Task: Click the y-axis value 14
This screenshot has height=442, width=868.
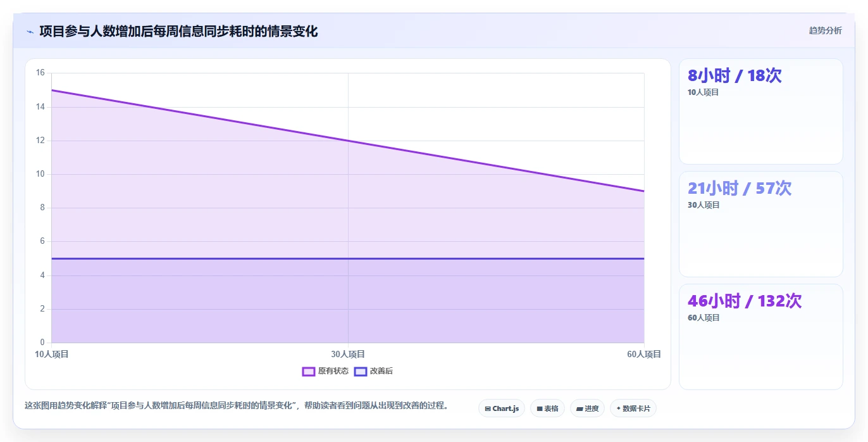Action: pyautogui.click(x=40, y=107)
